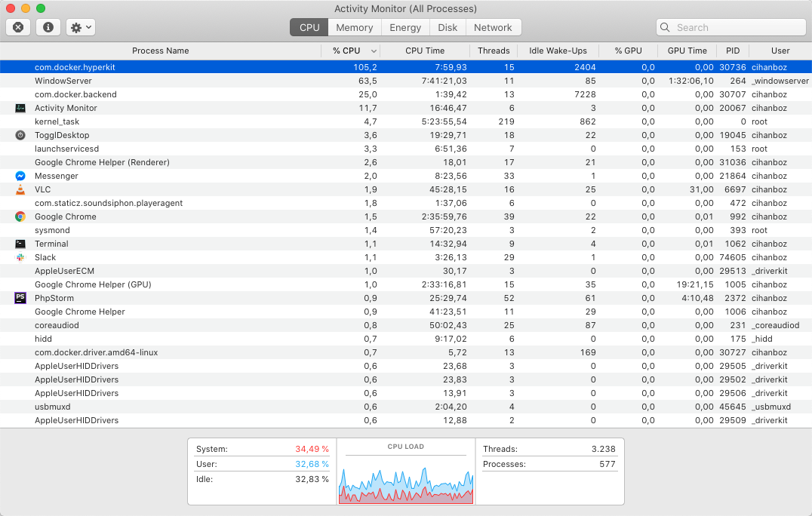Viewport: 812px width, 516px height.
Task: Click the PhpStorm app icon
Action: click(20, 298)
